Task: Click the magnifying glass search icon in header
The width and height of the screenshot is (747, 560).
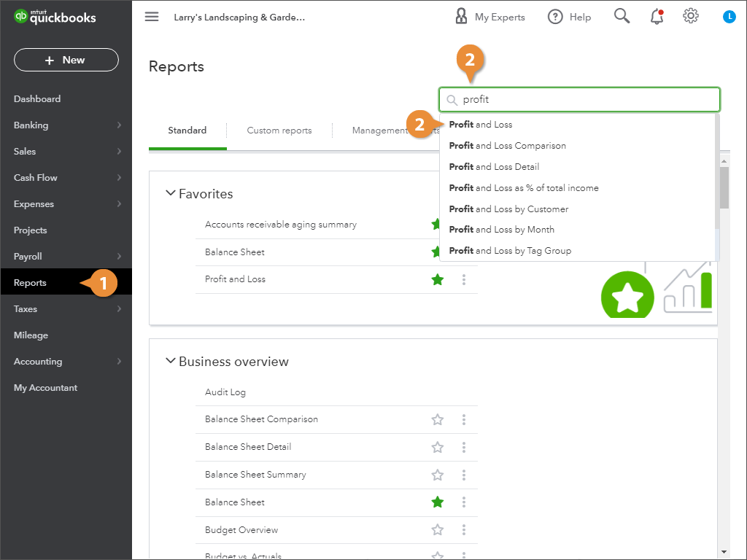Action: pyautogui.click(x=622, y=16)
